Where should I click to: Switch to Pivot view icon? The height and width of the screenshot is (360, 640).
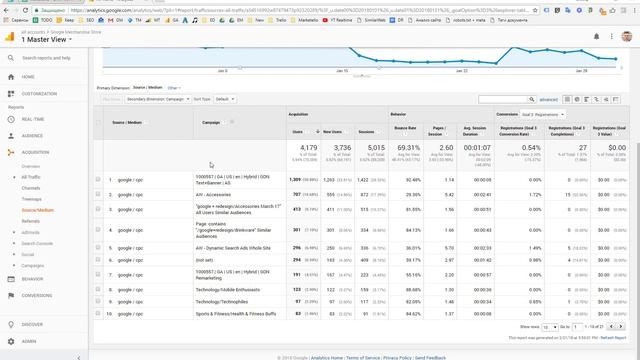click(x=616, y=99)
